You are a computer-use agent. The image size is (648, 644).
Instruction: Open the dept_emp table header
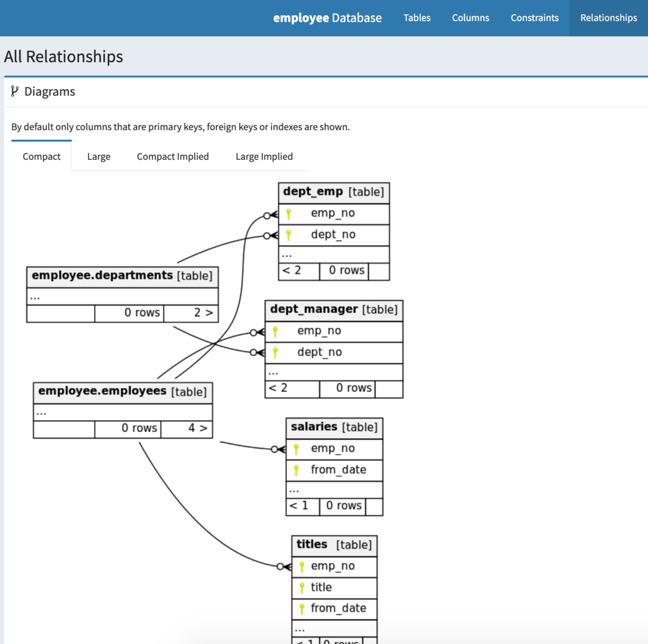pos(334,193)
